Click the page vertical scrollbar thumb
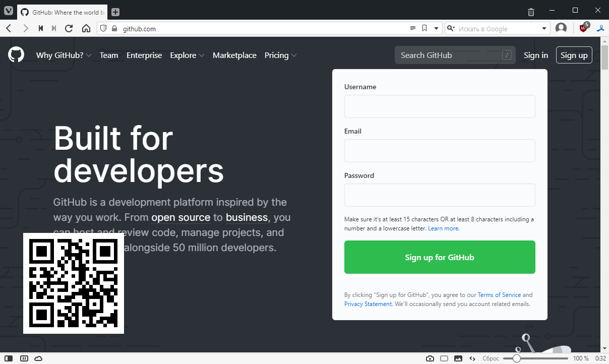 (x=605, y=58)
